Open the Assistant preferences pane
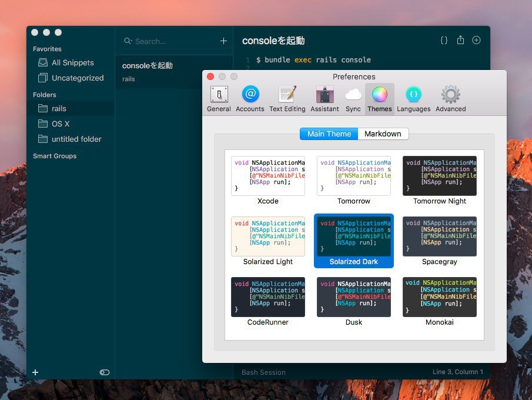The width and height of the screenshot is (532, 400). point(324,98)
